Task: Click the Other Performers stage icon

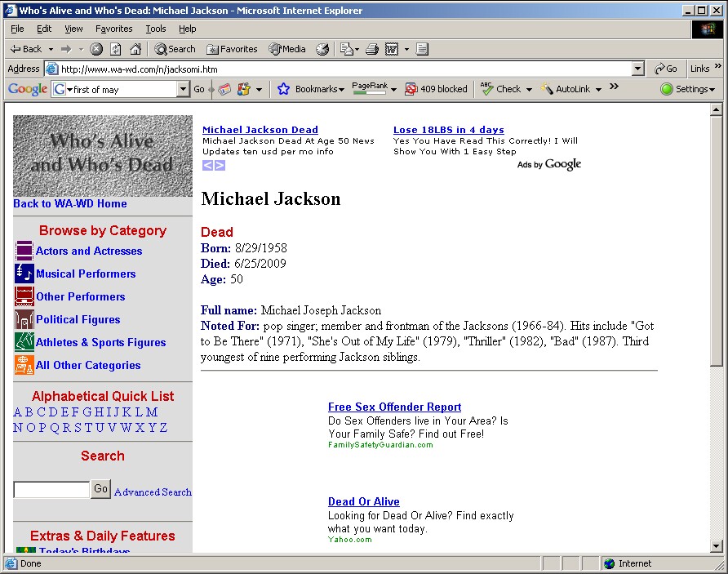Action: [x=24, y=296]
